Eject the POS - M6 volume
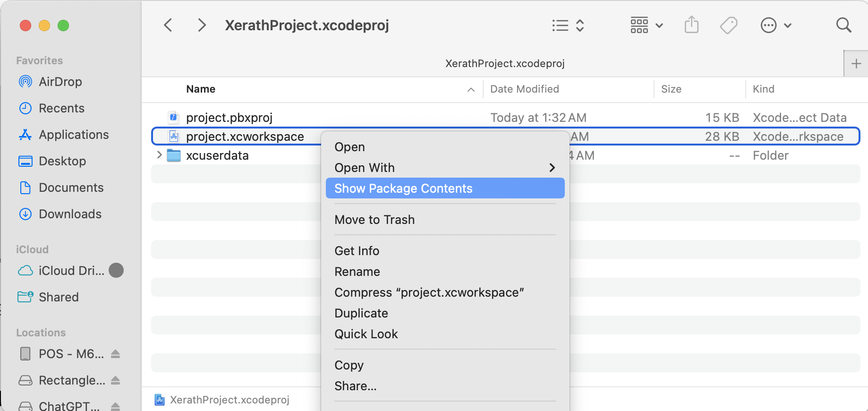Screen dimensions: 868x411 [115, 354]
